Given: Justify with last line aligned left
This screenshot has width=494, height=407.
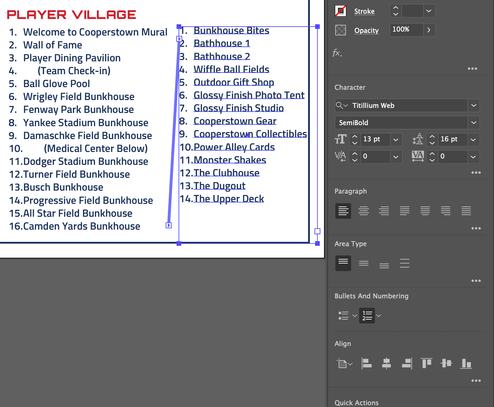Looking at the screenshot, I should tap(405, 211).
